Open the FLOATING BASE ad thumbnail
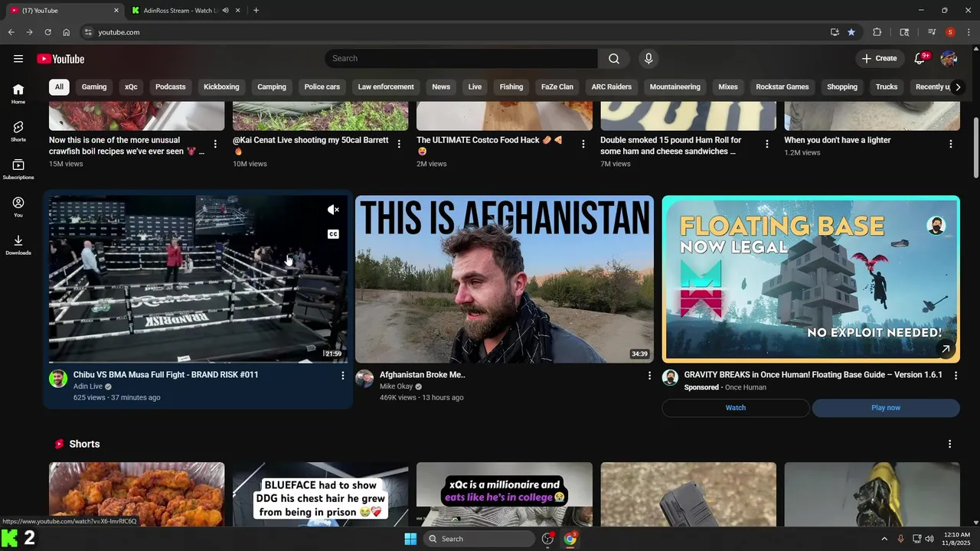Viewport: 980px width, 551px height. (811, 279)
